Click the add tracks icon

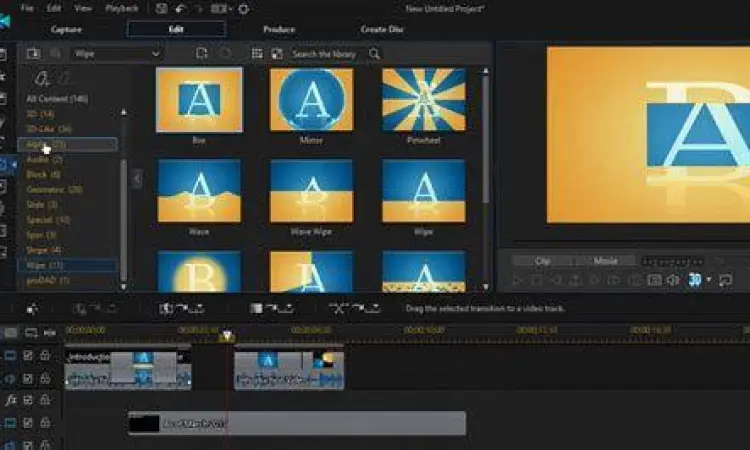click(x=31, y=332)
